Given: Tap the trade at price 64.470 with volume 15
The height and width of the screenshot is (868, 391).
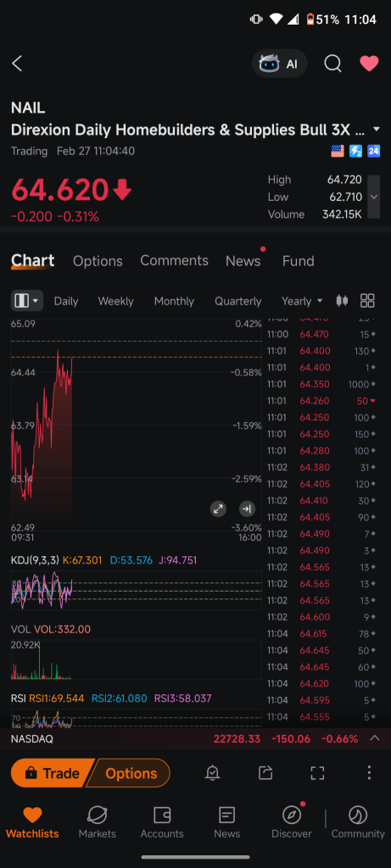Looking at the screenshot, I should (321, 334).
